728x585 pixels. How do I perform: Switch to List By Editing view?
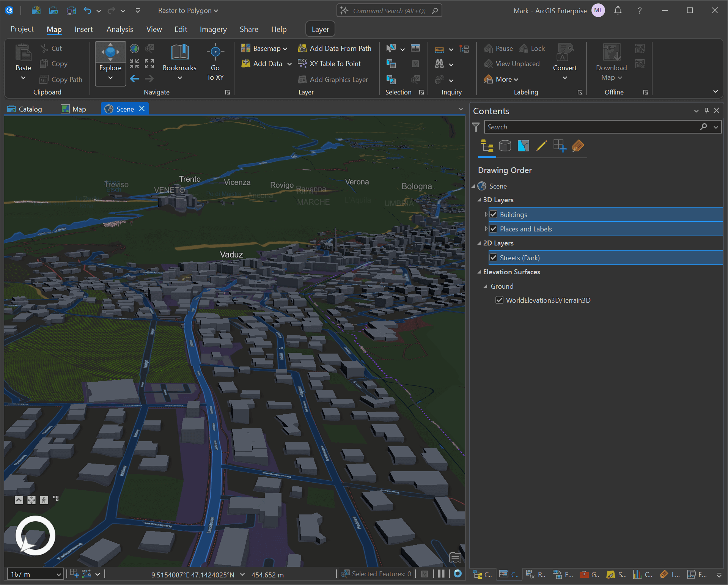click(541, 146)
